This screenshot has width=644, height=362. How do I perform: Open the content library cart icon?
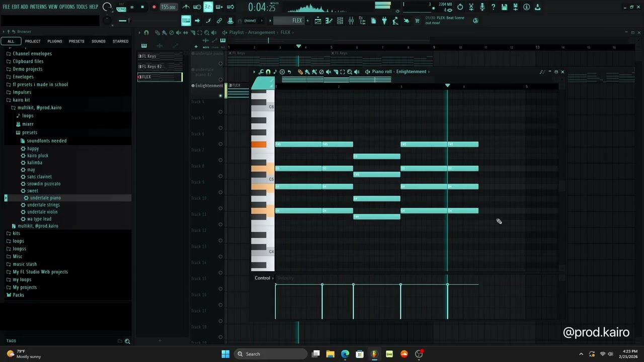tap(417, 21)
